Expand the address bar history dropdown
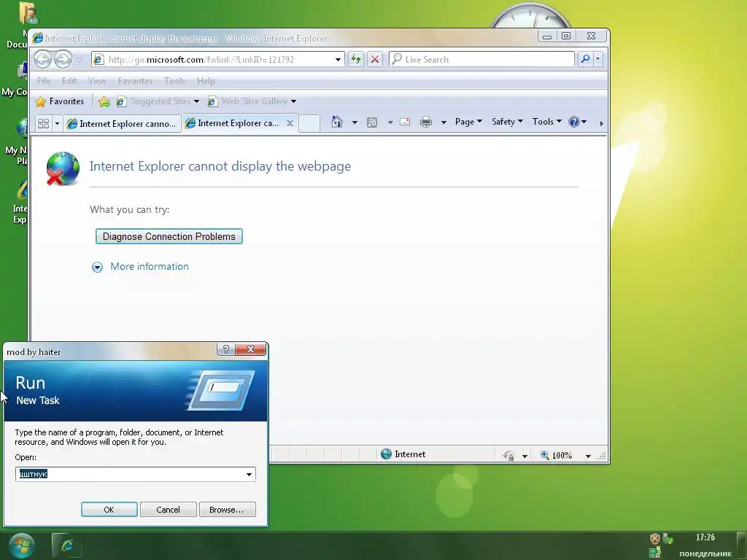747x560 pixels. (338, 60)
